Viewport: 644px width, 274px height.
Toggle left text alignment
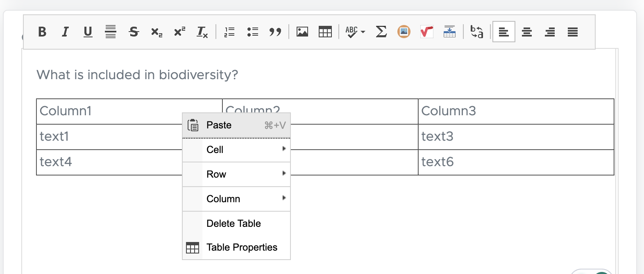point(504,32)
